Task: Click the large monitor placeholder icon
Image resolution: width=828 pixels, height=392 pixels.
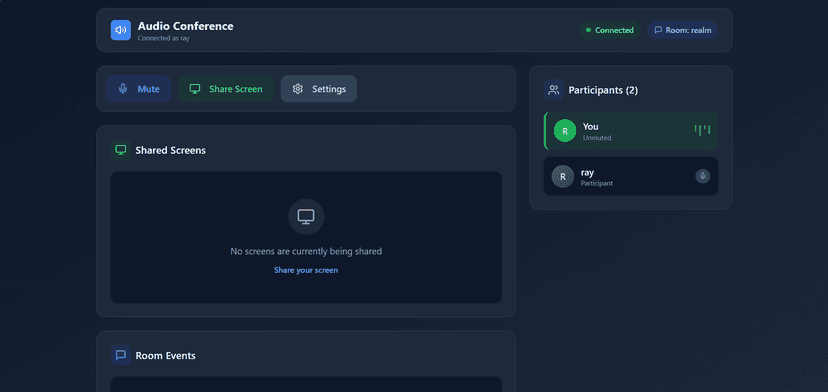Action: [x=306, y=217]
